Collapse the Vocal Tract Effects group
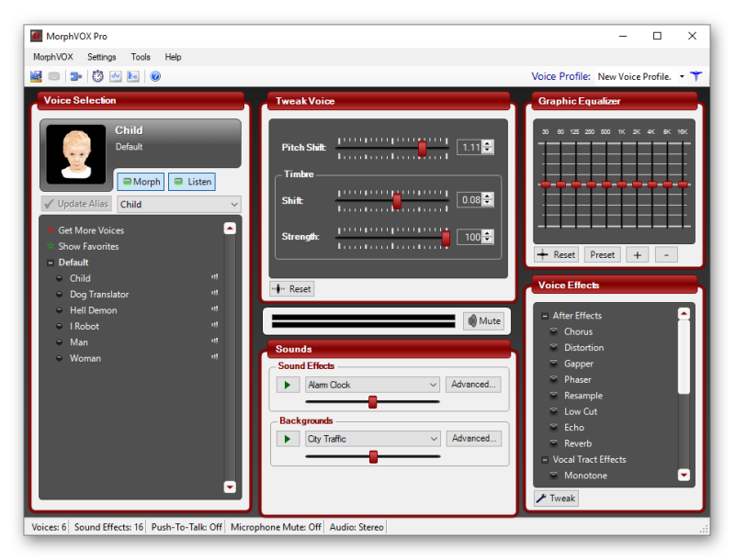Image resolution: width=735 pixels, height=560 pixels. (545, 460)
